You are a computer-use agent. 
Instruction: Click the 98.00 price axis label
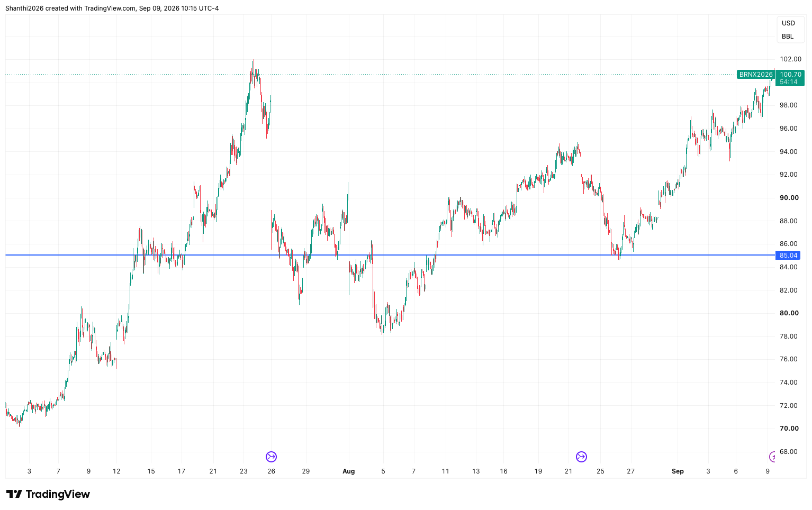pos(788,105)
